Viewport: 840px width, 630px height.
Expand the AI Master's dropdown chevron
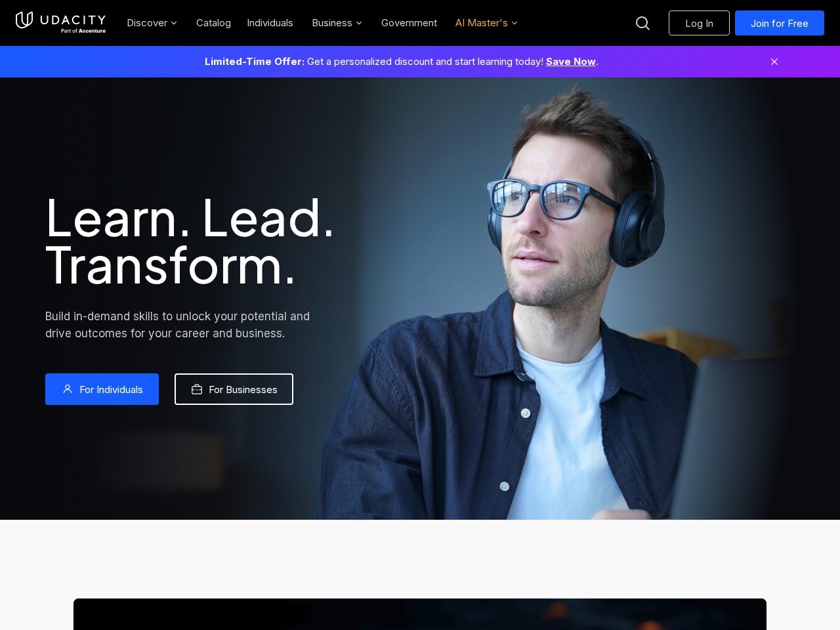pyautogui.click(x=514, y=23)
